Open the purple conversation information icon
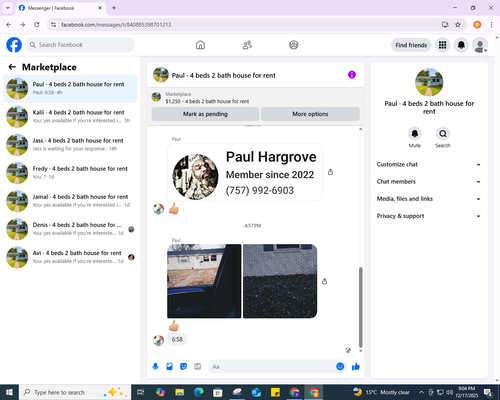This screenshot has width=500, height=400. (x=352, y=75)
